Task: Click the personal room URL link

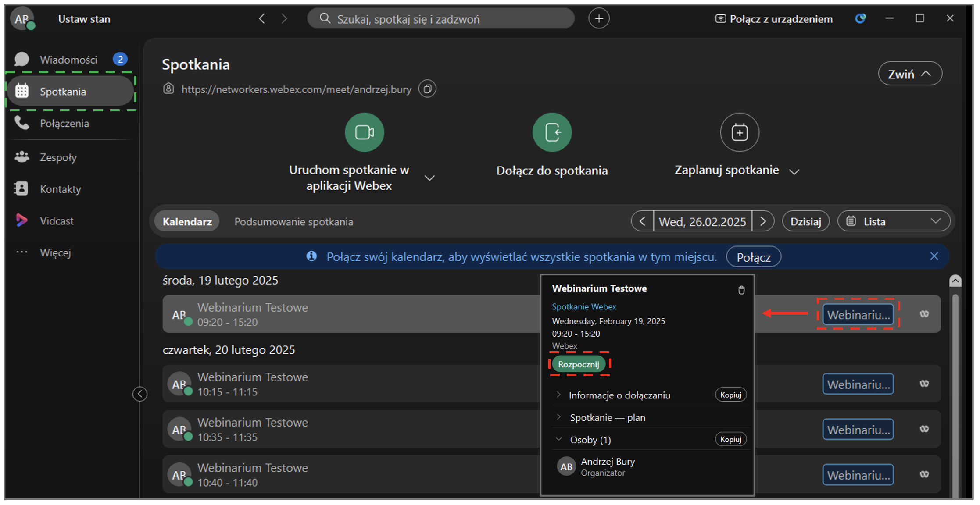Action: [x=297, y=89]
